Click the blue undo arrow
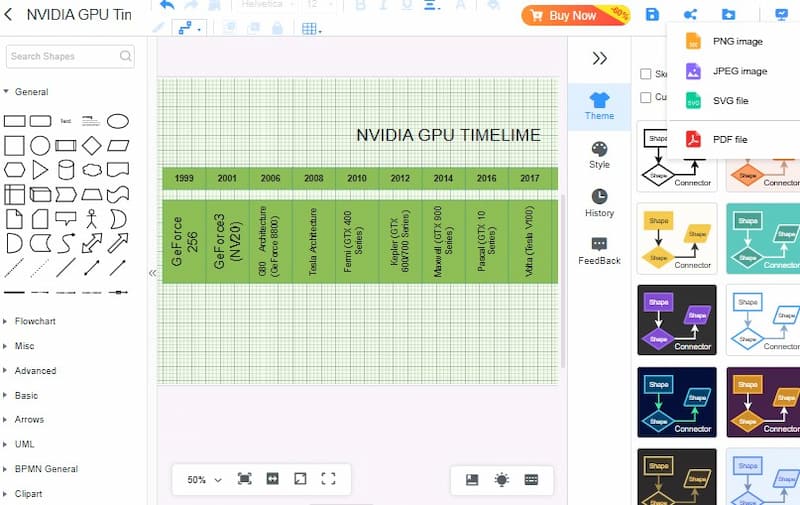Screen dimensions: 800x505 click(167, 5)
